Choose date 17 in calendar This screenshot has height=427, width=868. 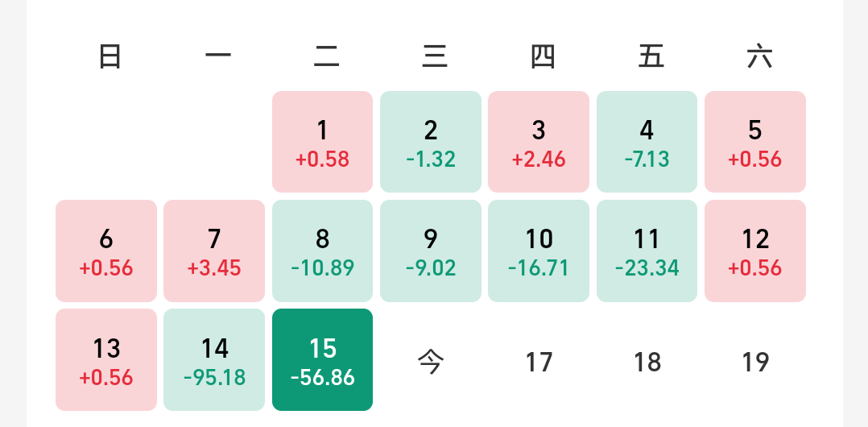point(539,362)
